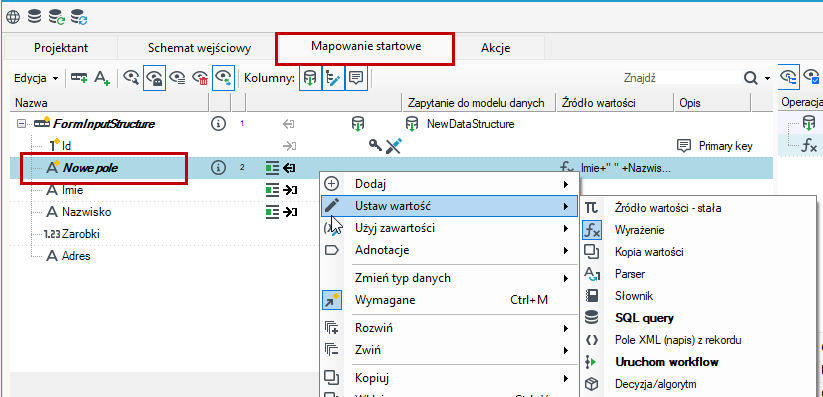The width and height of the screenshot is (823, 397).
Task: Choose Słownik from the submenu
Action: (x=698, y=296)
